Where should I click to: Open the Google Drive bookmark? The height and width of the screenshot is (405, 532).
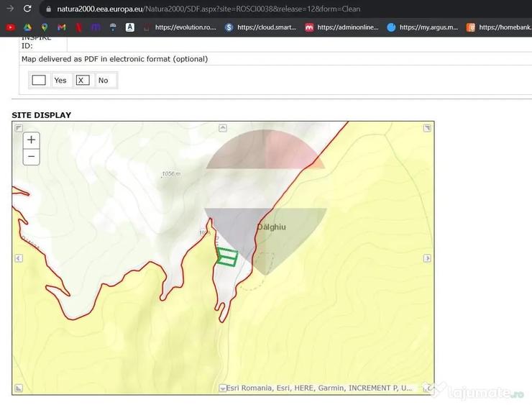(27, 27)
